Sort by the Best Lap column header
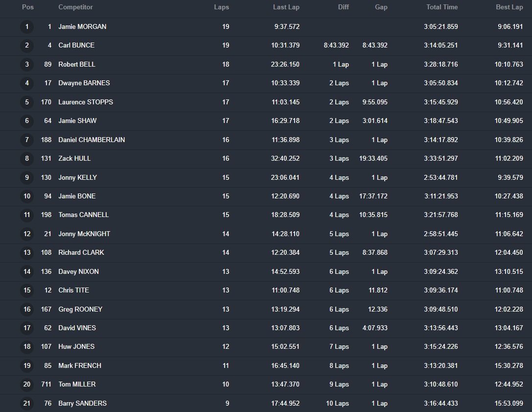Image resolution: width=532 pixels, height=412 pixels. tap(509, 7)
